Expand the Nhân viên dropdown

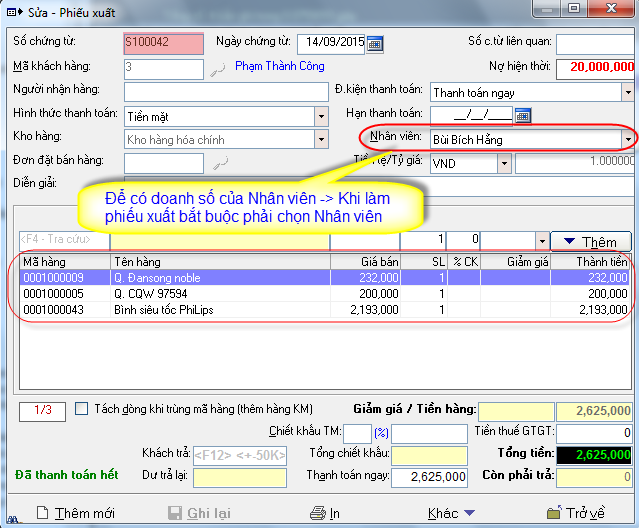[627, 139]
